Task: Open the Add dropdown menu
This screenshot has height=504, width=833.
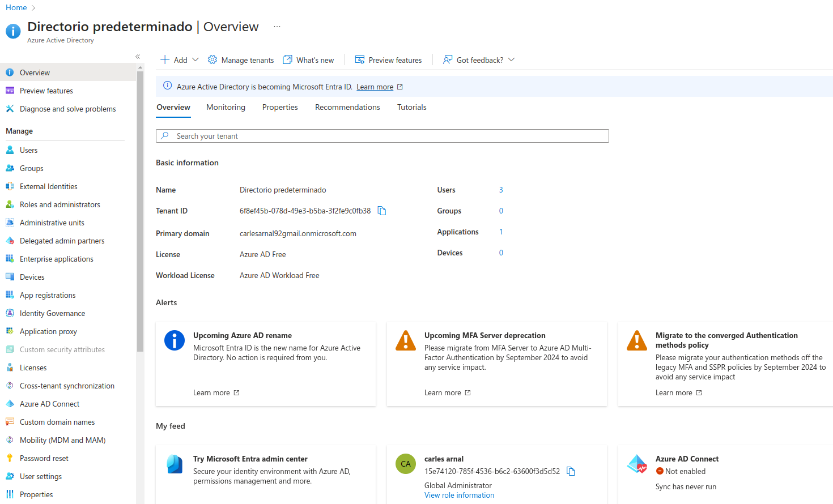Action: point(180,60)
